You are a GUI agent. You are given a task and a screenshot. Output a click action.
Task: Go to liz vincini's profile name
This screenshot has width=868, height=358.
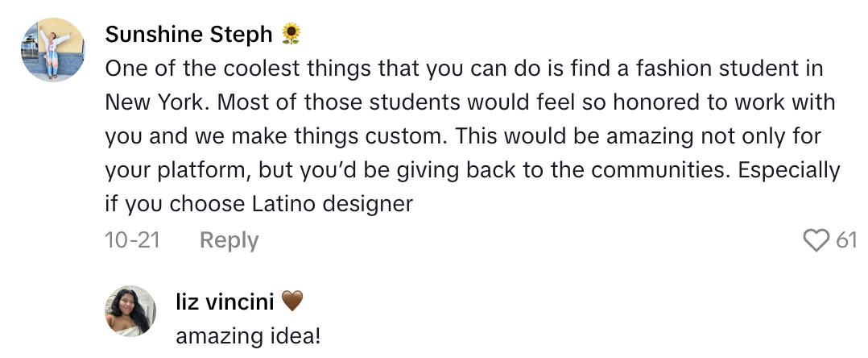click(x=225, y=302)
